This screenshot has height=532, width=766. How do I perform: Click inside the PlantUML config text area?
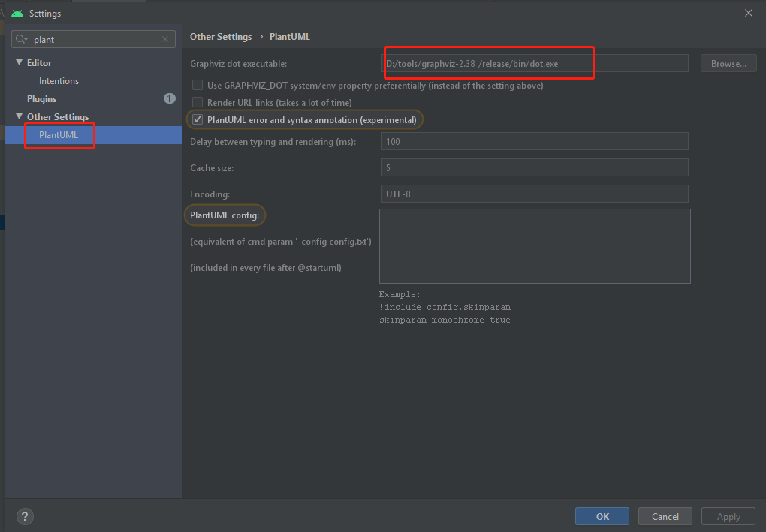click(535, 246)
